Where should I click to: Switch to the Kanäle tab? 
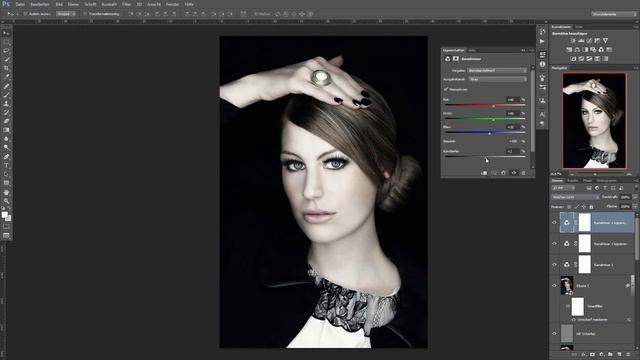click(x=573, y=180)
